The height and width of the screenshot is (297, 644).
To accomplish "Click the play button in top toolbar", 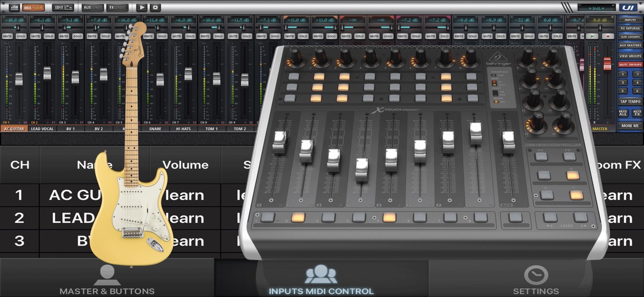I will (x=141, y=8).
